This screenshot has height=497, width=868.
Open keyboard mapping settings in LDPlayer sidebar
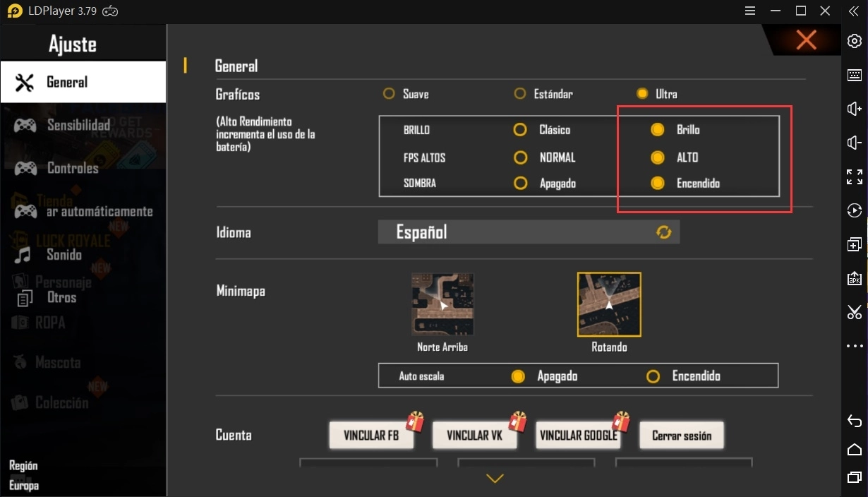click(x=854, y=75)
